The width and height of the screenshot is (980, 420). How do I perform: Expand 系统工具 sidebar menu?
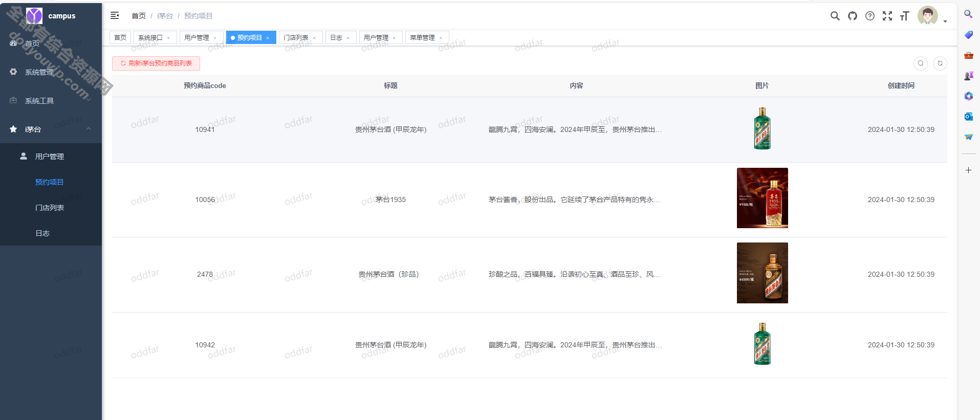[x=51, y=101]
